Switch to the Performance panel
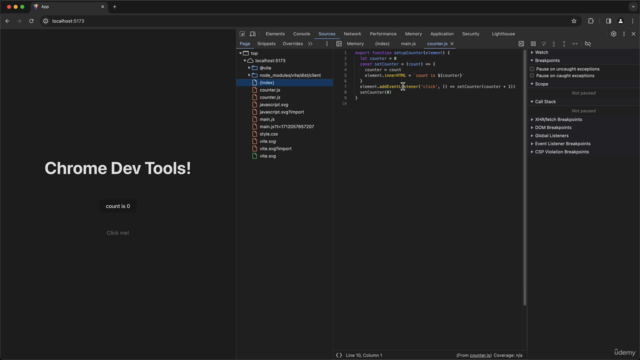640x360 pixels. [x=383, y=34]
